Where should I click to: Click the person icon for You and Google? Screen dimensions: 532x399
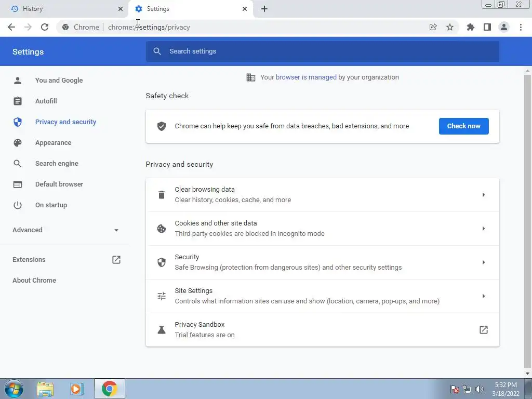click(18, 81)
